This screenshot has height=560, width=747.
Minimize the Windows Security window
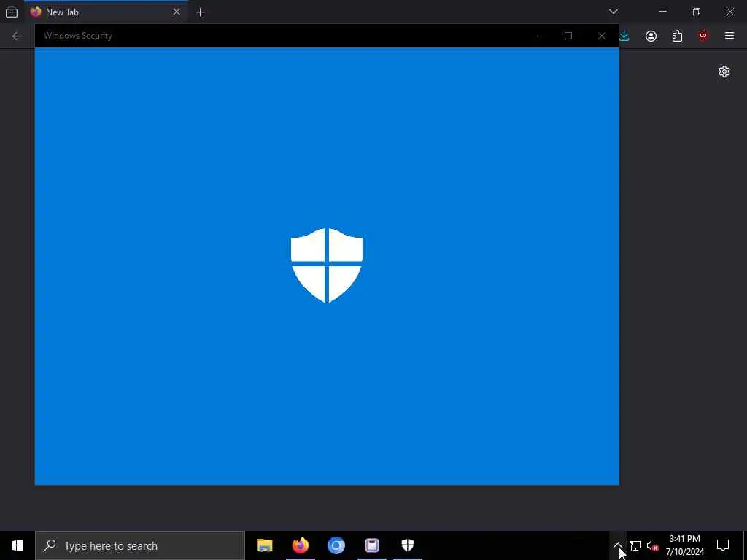[x=535, y=36]
